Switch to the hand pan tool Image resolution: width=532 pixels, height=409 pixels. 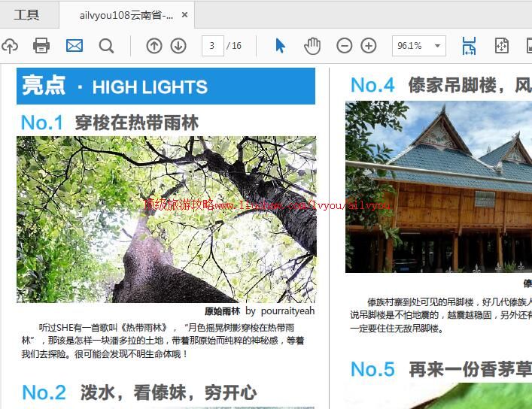click(312, 46)
